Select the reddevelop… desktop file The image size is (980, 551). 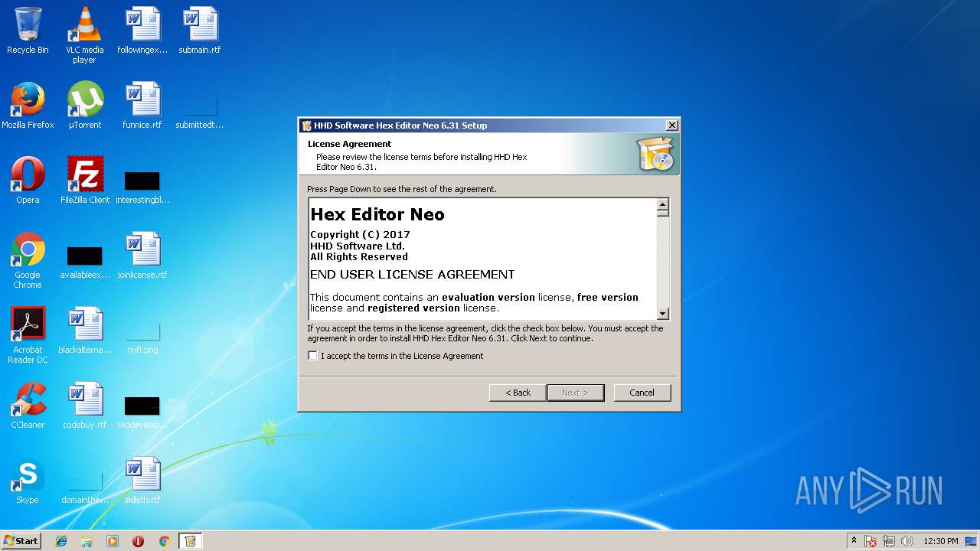coord(142,412)
